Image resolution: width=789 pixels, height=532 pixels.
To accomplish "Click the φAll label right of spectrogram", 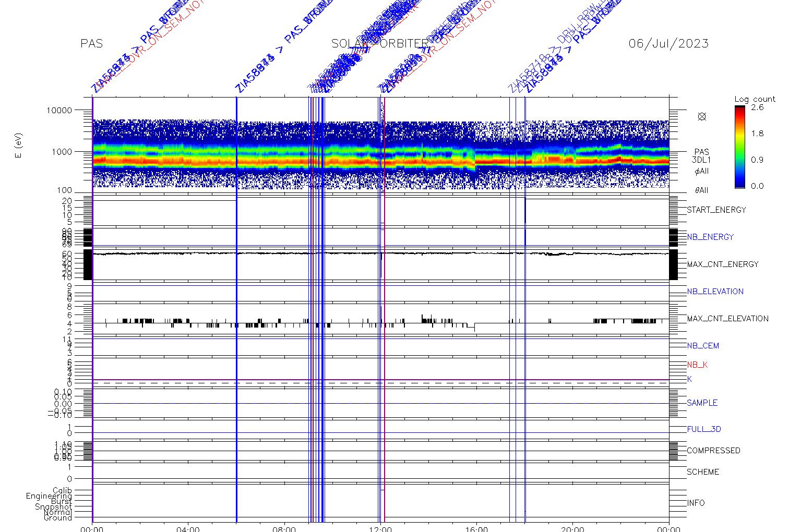I will coord(701,171).
